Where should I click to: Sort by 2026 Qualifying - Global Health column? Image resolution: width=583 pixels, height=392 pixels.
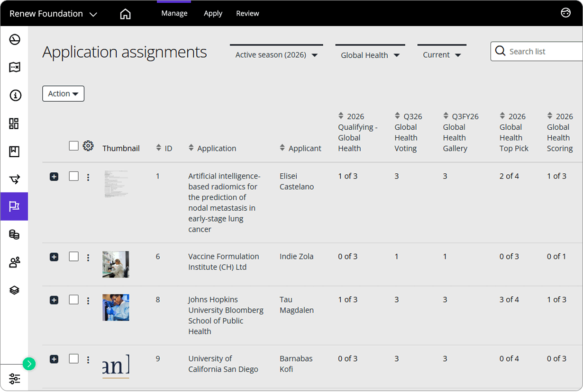[341, 116]
